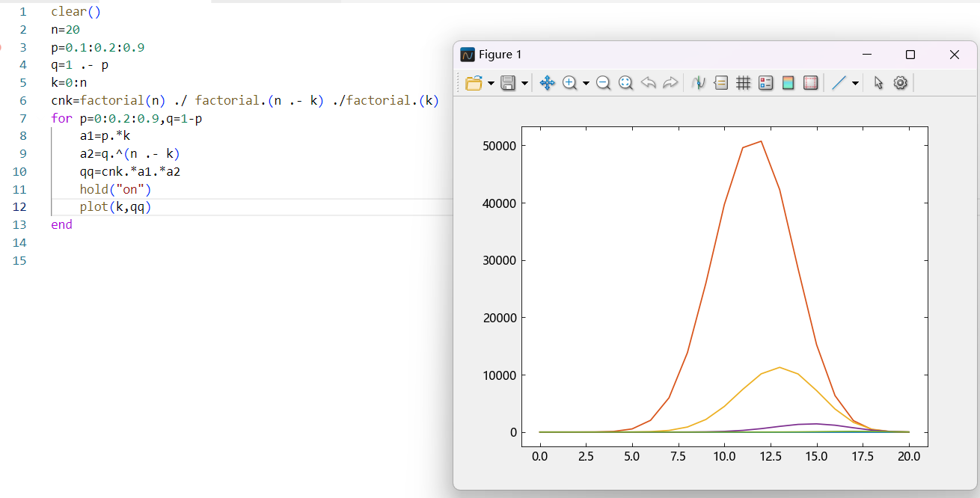Expand the dropdown arrow next to the save icon
Image resolution: width=980 pixels, height=498 pixels.
point(524,83)
